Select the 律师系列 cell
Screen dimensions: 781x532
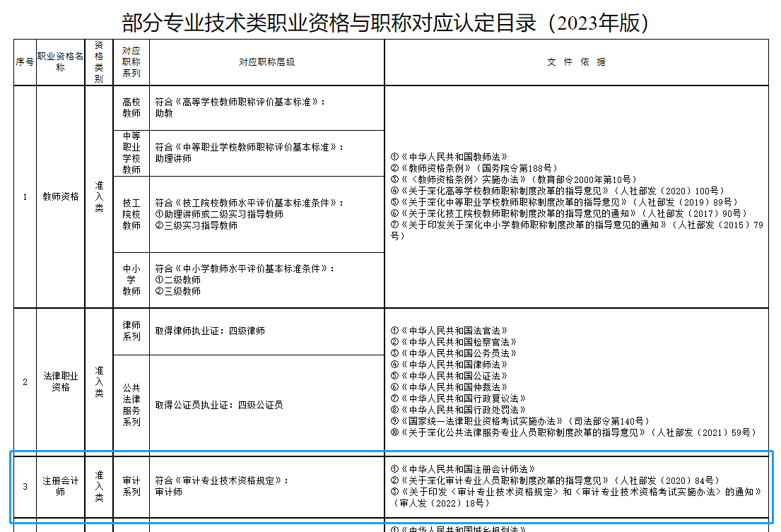131,331
